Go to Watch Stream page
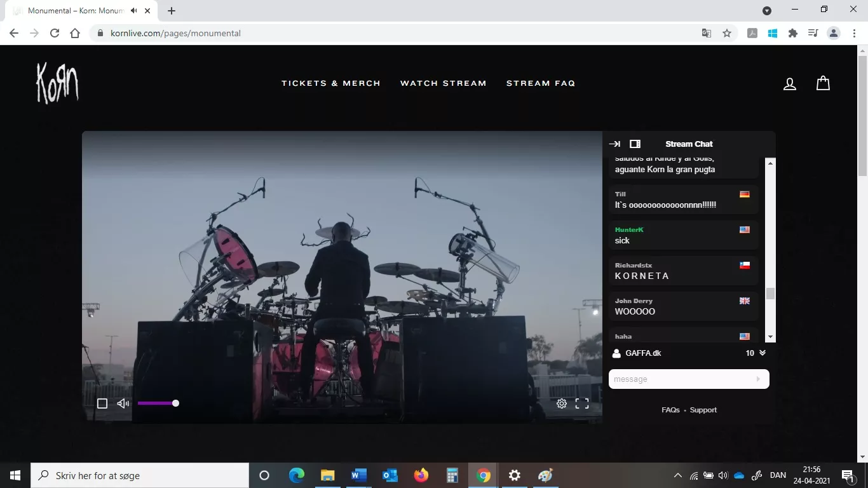This screenshot has width=868, height=488. tap(443, 83)
